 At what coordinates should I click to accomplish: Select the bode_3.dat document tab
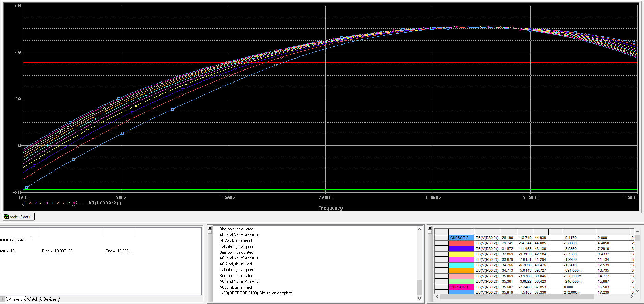pyautogui.click(x=19, y=217)
